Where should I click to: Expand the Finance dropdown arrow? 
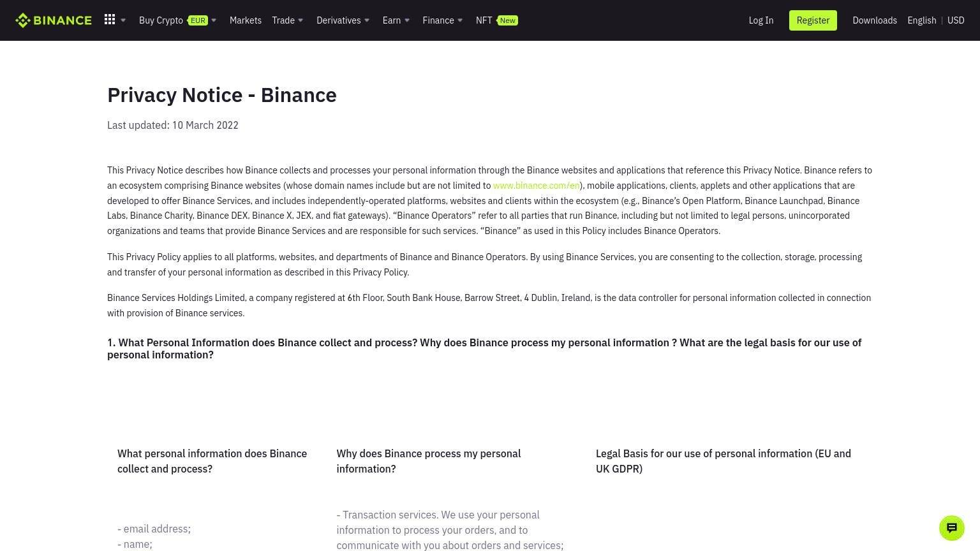point(460,20)
